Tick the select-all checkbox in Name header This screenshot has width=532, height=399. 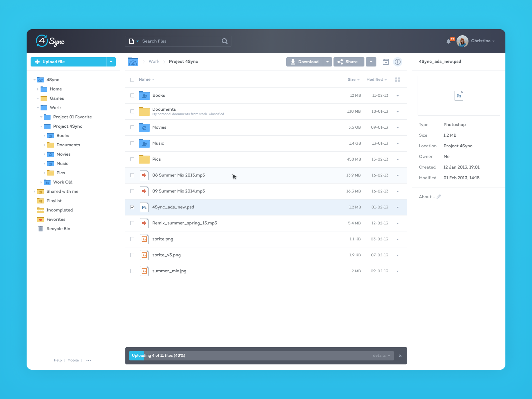click(x=132, y=79)
